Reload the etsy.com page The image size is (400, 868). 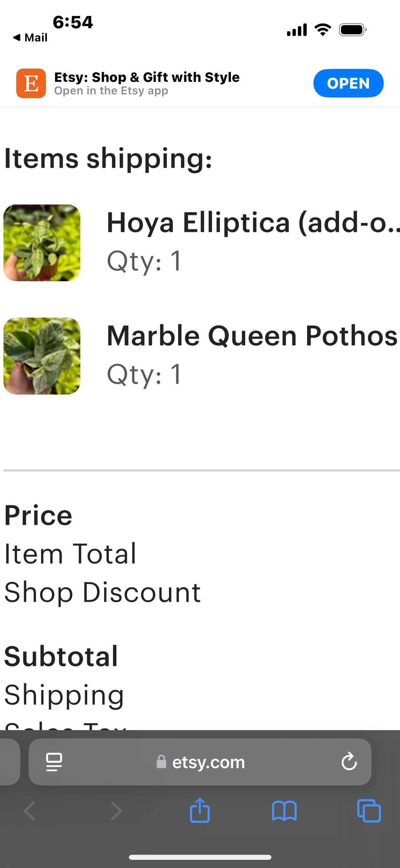[x=349, y=761]
